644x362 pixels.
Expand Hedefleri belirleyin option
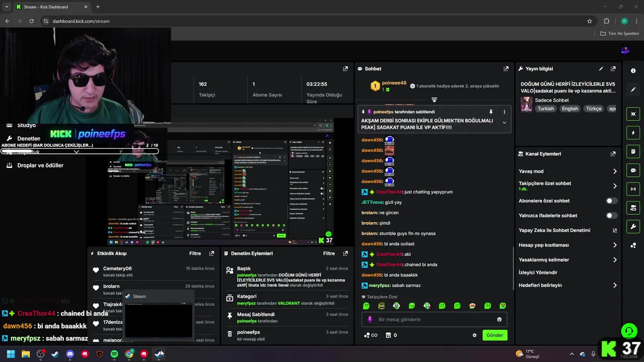[x=568, y=286]
